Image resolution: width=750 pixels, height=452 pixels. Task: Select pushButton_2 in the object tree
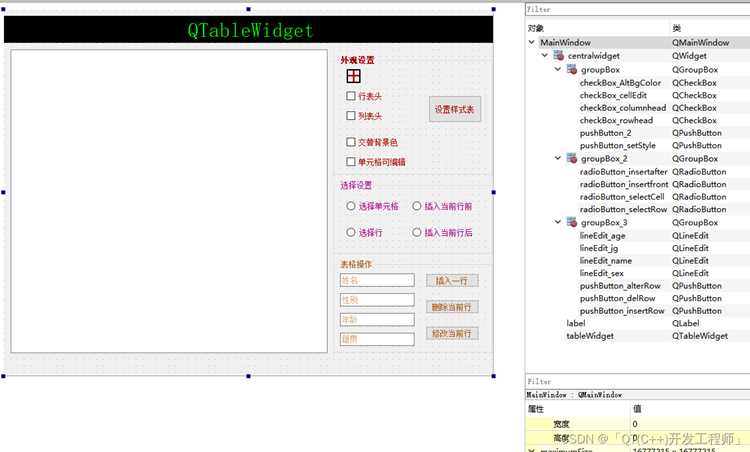[x=606, y=132]
